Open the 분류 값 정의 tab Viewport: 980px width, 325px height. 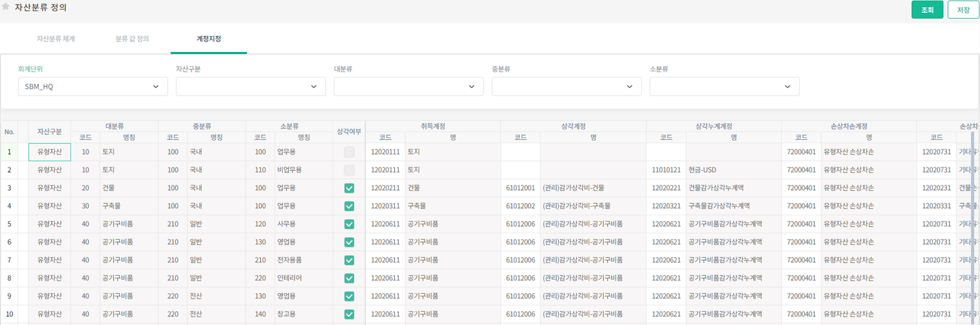coord(132,39)
